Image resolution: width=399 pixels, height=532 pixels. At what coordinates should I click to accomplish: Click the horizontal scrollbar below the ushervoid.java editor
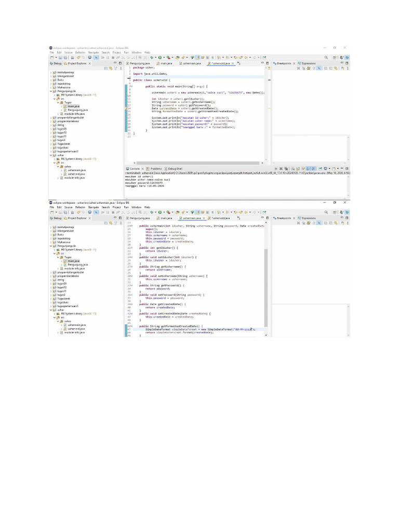click(197, 163)
